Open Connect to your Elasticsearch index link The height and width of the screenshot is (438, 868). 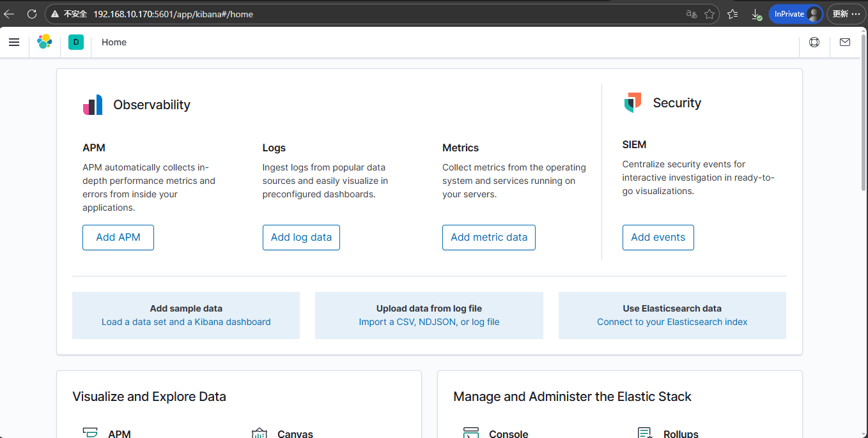point(672,322)
